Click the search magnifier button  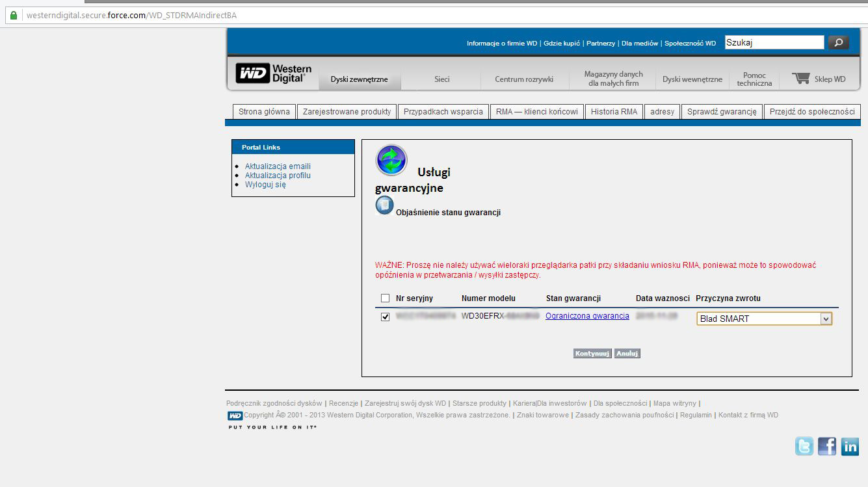click(838, 42)
